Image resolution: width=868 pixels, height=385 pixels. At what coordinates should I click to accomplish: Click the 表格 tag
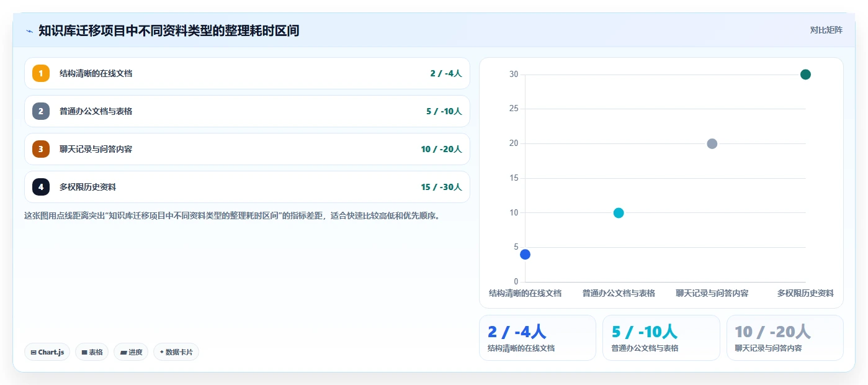[x=92, y=352]
